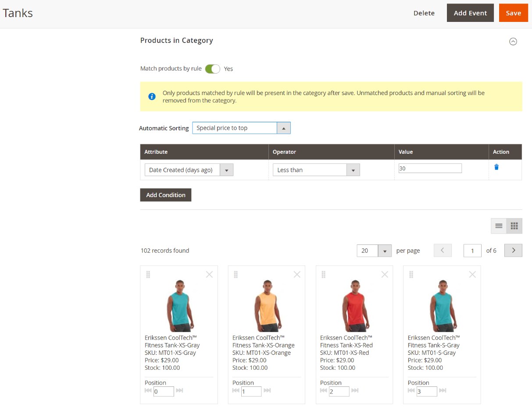The image size is (532, 407).
Task: Remove Fitness Tank-XS-Orange product card
Action: tap(297, 274)
